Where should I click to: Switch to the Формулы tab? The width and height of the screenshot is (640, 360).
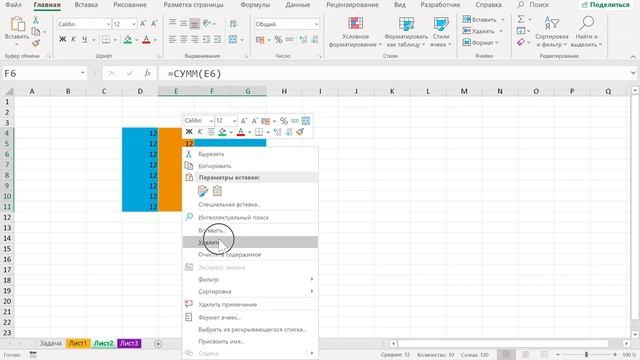pyautogui.click(x=255, y=5)
